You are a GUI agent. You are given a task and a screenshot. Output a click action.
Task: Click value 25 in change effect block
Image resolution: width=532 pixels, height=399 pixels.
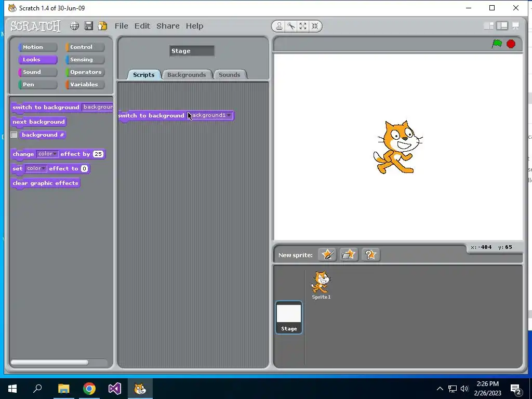pos(98,154)
